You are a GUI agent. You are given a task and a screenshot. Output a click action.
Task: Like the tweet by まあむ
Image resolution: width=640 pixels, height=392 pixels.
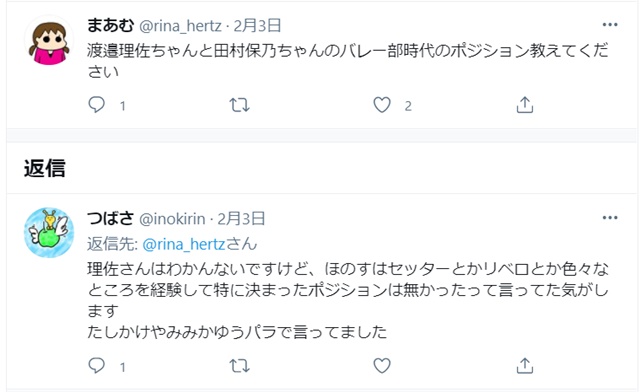click(382, 105)
